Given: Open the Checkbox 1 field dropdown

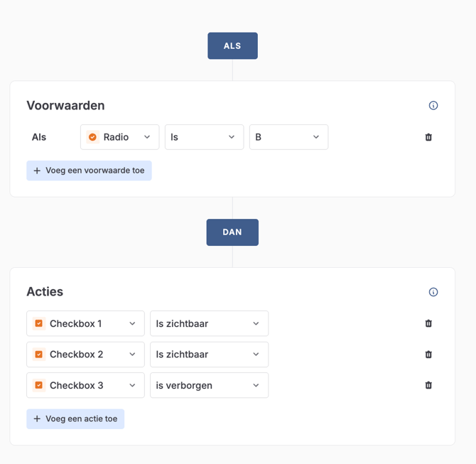Looking at the screenshot, I should [85, 323].
